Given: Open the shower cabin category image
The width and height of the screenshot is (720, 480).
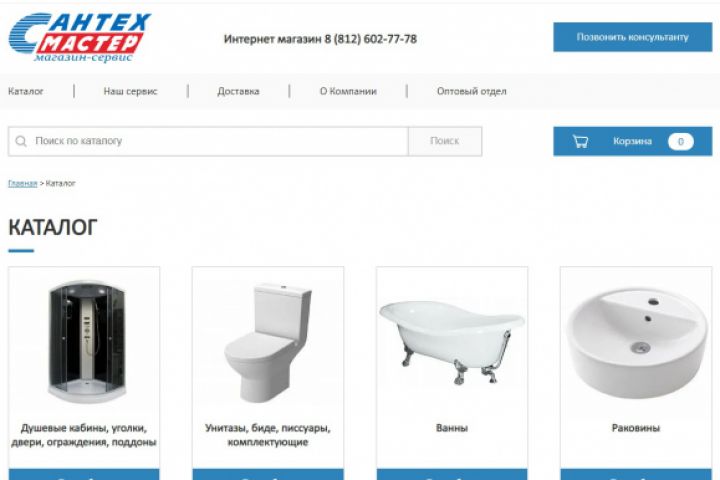Looking at the screenshot, I should point(87,342).
